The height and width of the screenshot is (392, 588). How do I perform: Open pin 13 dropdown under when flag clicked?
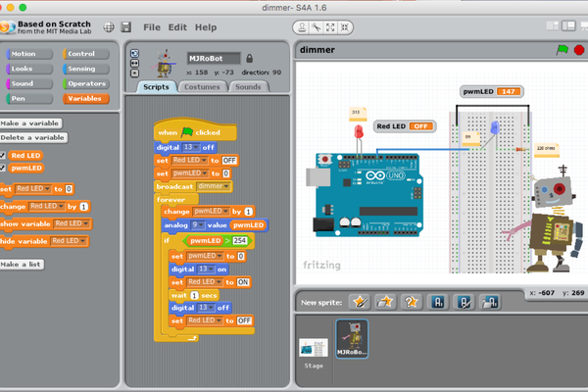point(191,147)
